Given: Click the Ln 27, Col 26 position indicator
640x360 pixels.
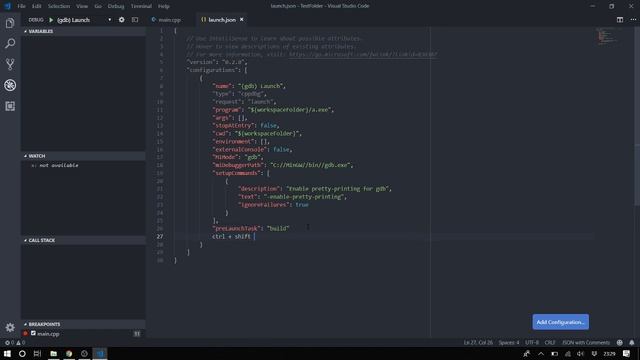Looking at the screenshot, I should click(x=478, y=343).
